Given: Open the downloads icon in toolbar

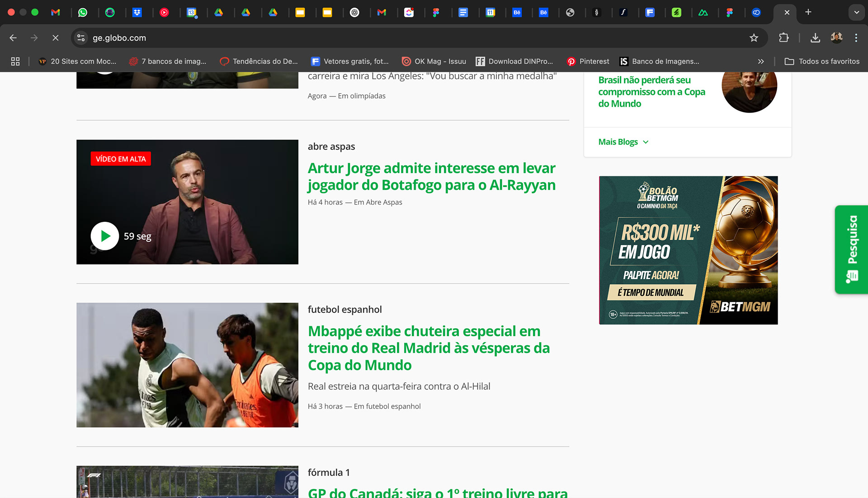Looking at the screenshot, I should (x=815, y=38).
